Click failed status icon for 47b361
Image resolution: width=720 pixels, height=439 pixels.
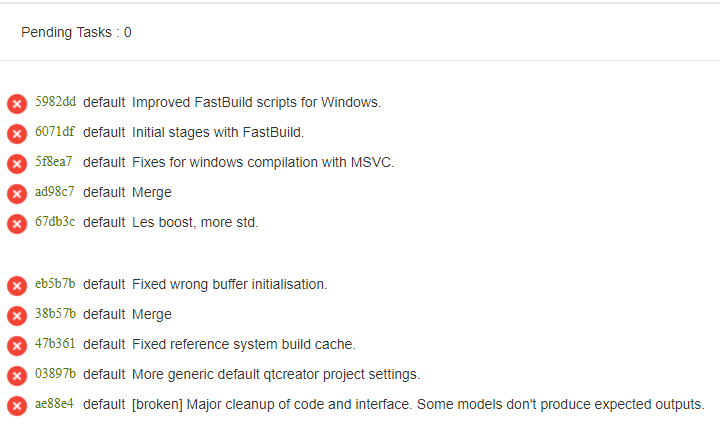[17, 346]
